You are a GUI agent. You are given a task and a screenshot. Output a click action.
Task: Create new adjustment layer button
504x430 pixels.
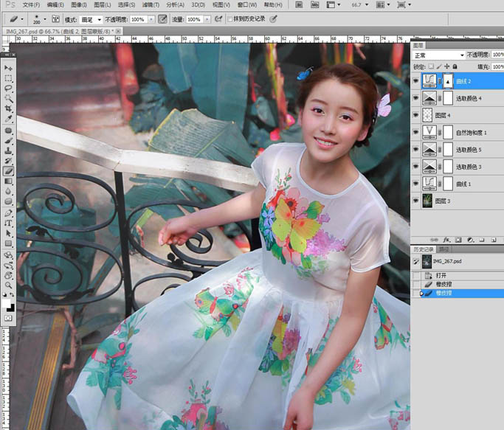[x=470, y=240]
